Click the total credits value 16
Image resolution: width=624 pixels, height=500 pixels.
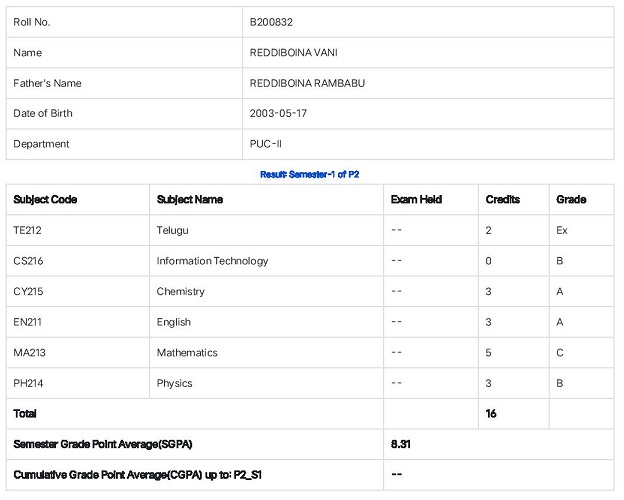[491, 414]
